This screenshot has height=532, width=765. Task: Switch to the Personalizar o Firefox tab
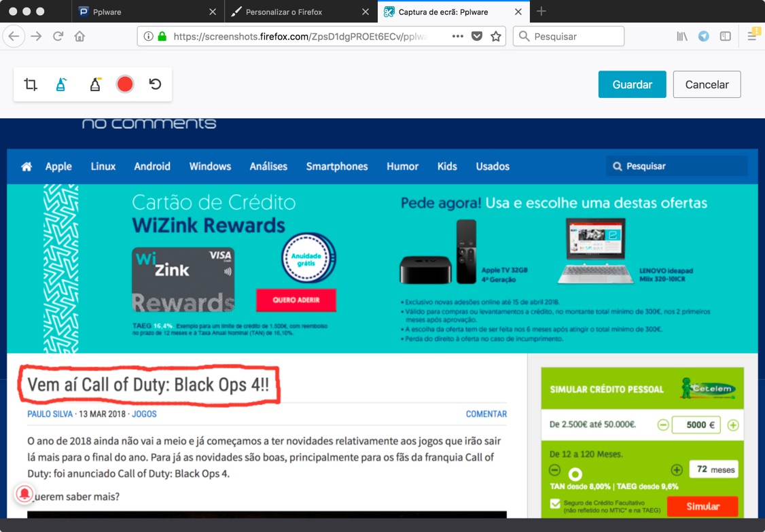click(x=292, y=11)
